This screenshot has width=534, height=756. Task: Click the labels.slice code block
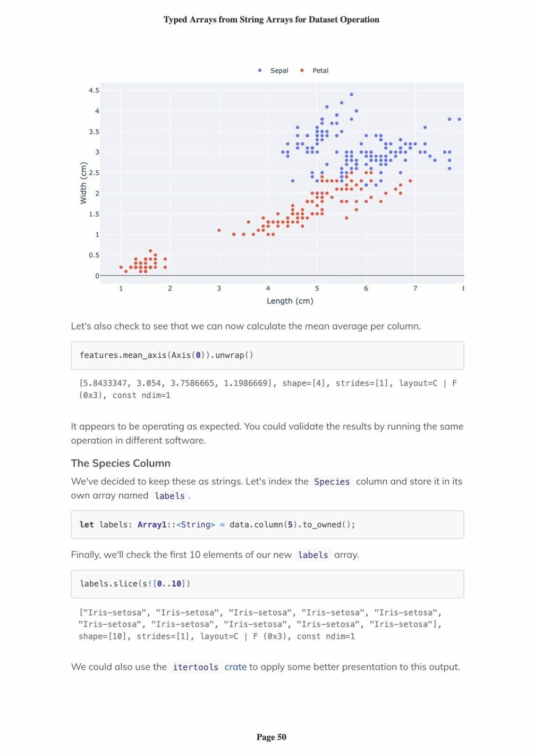[267, 584]
